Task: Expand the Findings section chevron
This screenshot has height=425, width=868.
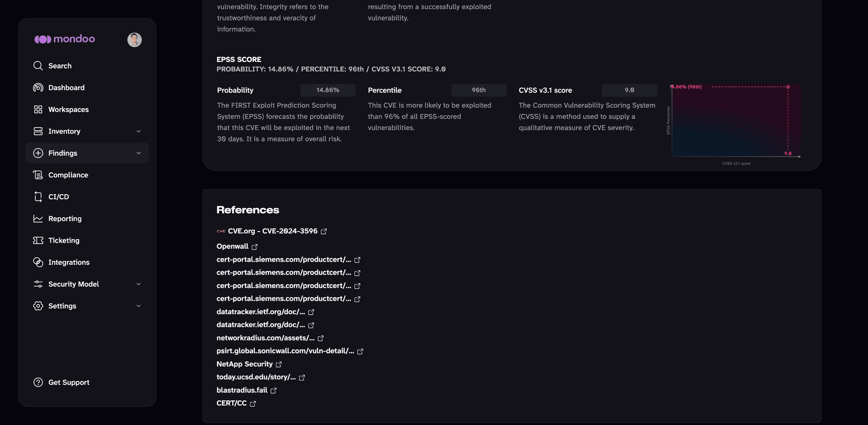Action: coord(139,153)
